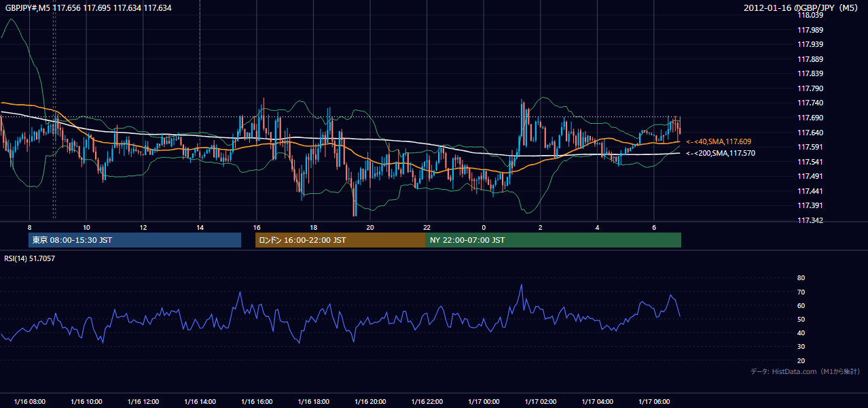This screenshot has height=408, width=868.
Task: Click price axis label 117.939
Action: point(810,44)
